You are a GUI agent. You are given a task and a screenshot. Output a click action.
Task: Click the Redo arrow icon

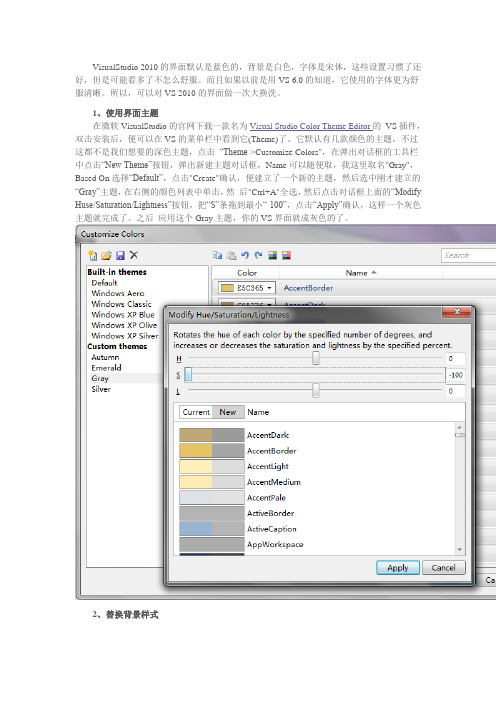pos(258,255)
